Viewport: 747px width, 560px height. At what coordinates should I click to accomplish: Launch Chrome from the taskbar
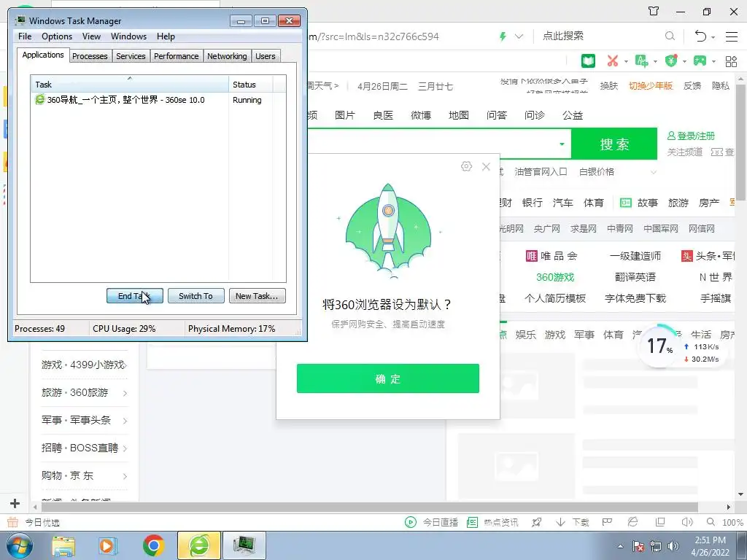click(153, 545)
